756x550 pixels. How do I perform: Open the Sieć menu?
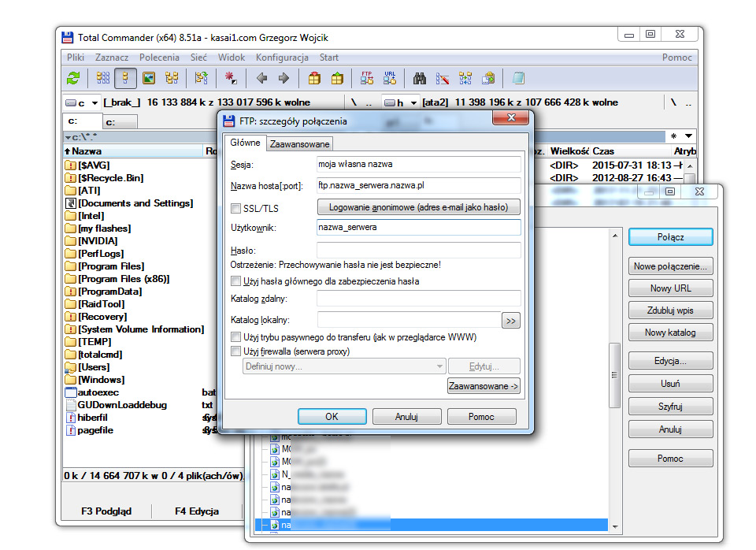tap(198, 58)
